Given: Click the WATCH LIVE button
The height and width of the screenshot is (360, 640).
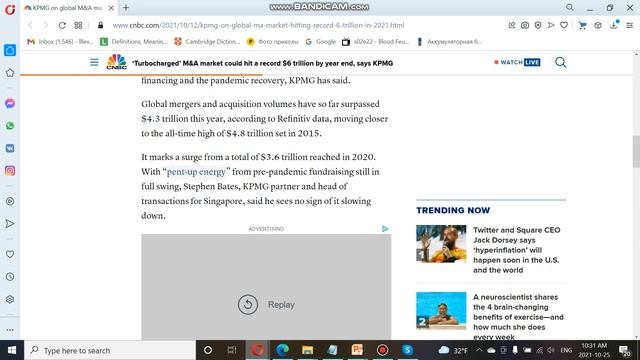Looking at the screenshot, I should [517, 62].
